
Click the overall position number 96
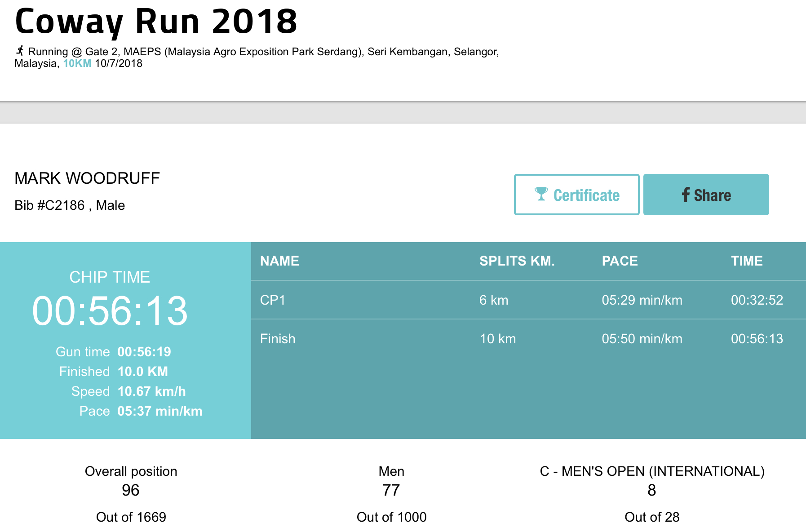[131, 490]
